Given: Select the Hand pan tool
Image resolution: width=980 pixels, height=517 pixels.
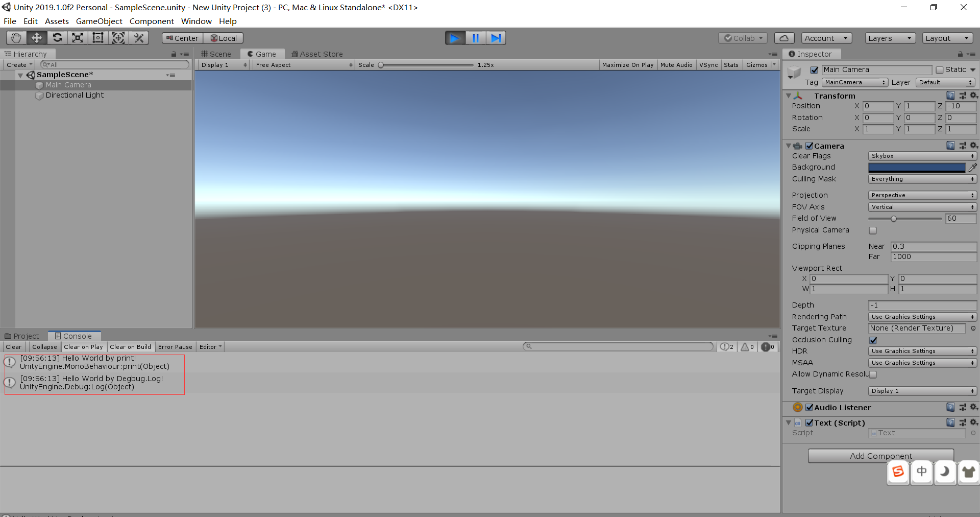Looking at the screenshot, I should point(15,37).
